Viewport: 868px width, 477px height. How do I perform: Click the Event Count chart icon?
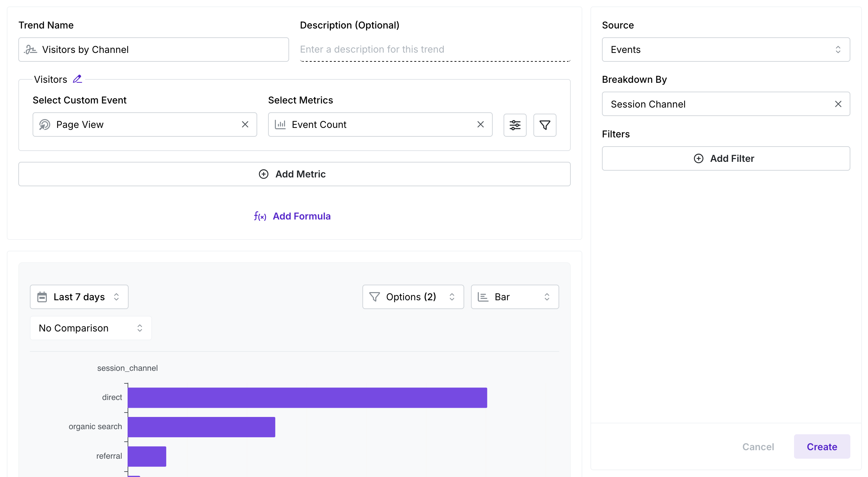(280, 125)
